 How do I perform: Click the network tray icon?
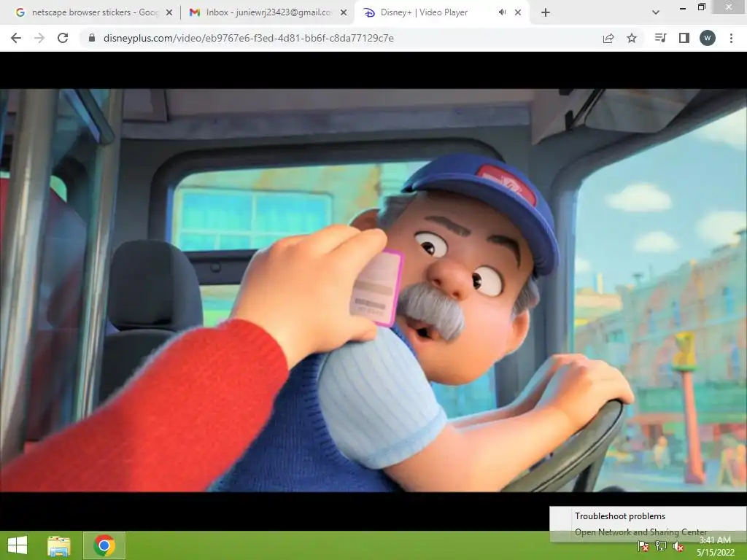tap(661, 546)
